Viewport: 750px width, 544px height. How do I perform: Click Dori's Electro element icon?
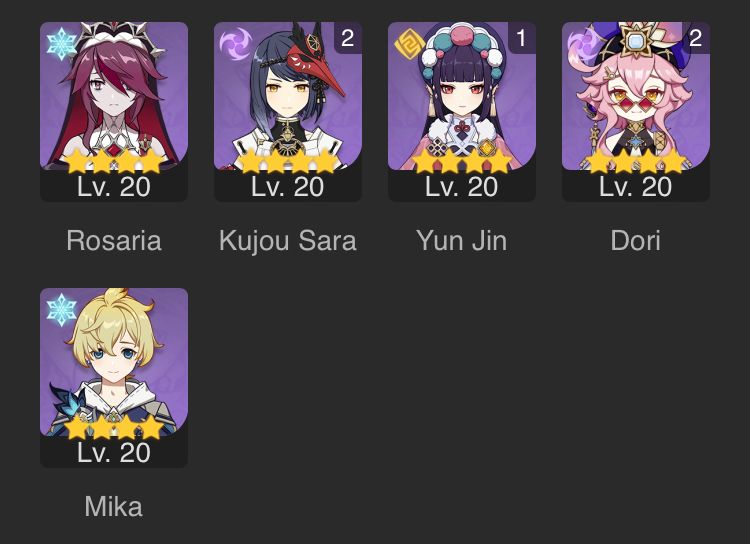(x=583, y=45)
